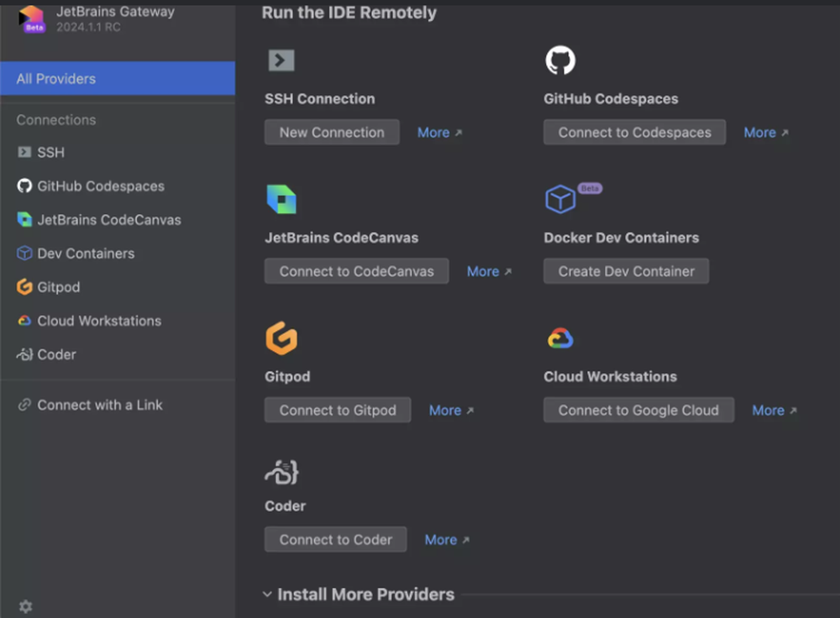Image resolution: width=840 pixels, height=618 pixels.
Task: Open JetBrains CodeCanvas in the sidebar
Action: tap(118, 219)
